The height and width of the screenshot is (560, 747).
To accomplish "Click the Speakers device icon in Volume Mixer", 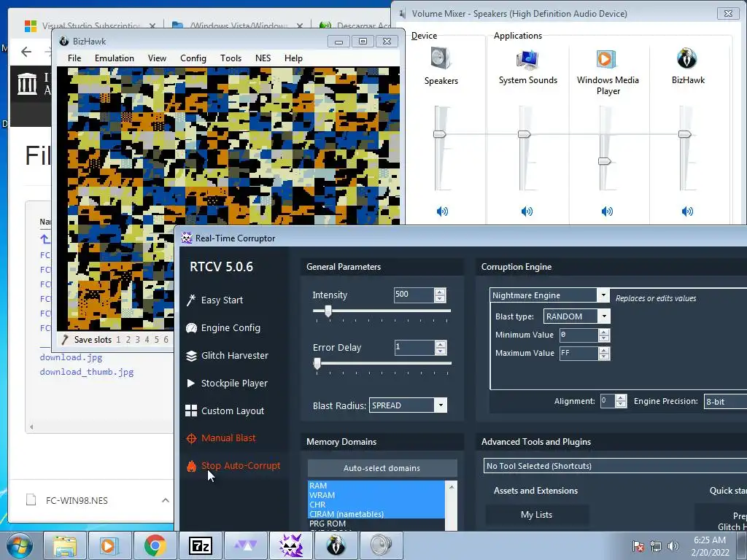I will pos(441,58).
